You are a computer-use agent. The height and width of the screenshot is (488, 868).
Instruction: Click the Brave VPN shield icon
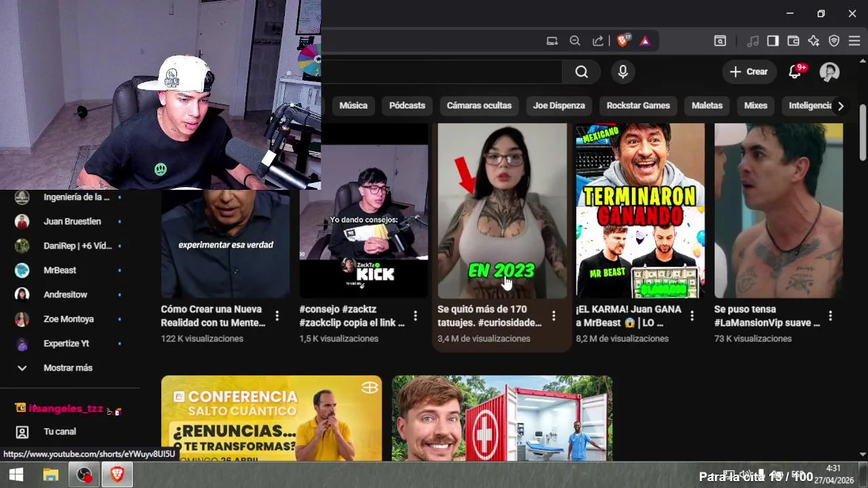(x=834, y=41)
